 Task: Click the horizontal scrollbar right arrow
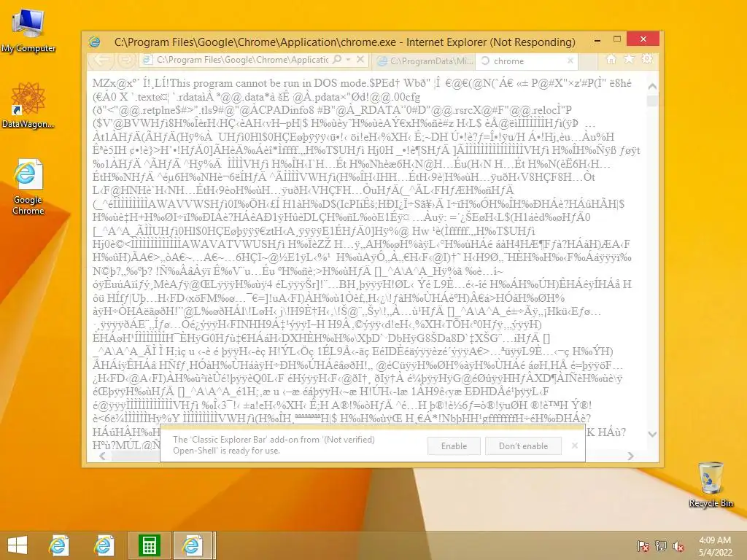click(x=631, y=456)
